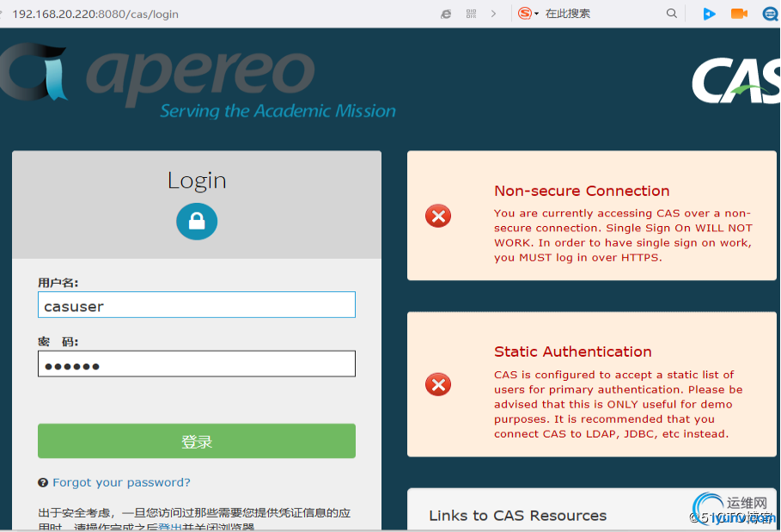
Task: Click the IE compatibility mode icon
Action: (x=446, y=14)
